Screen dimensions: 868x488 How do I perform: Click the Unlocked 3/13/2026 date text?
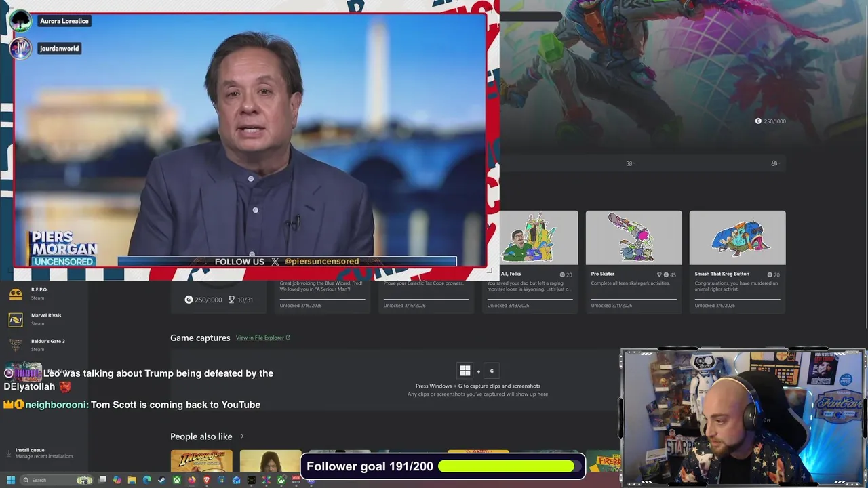(x=508, y=305)
